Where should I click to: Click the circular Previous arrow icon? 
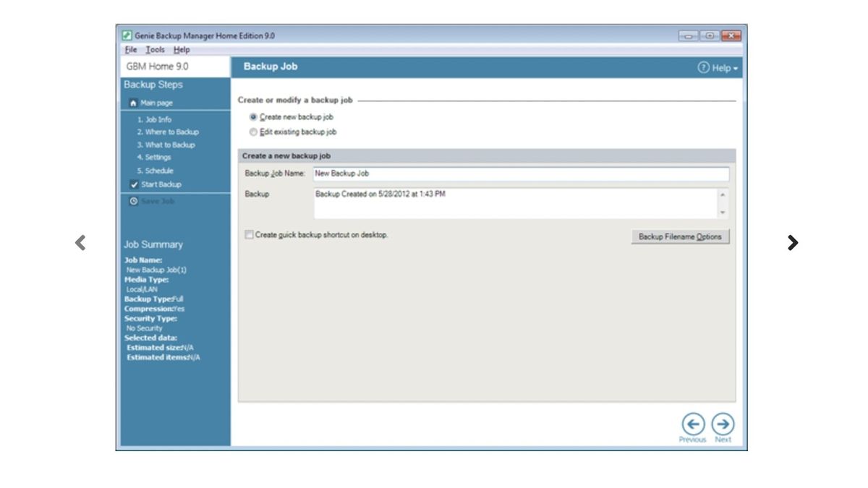point(693,424)
